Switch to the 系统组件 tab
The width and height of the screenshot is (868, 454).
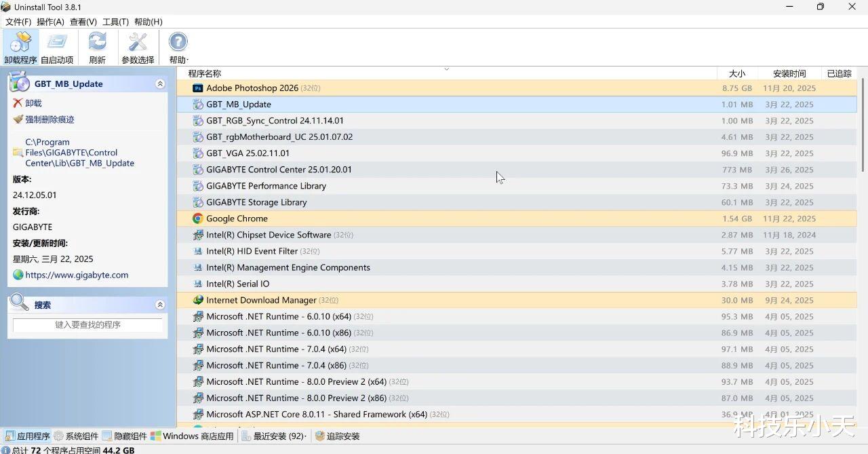[76, 436]
